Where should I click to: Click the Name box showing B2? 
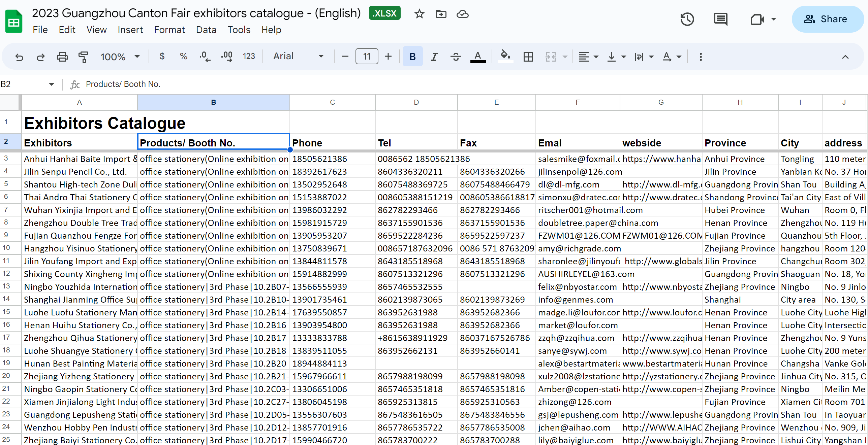click(x=22, y=84)
